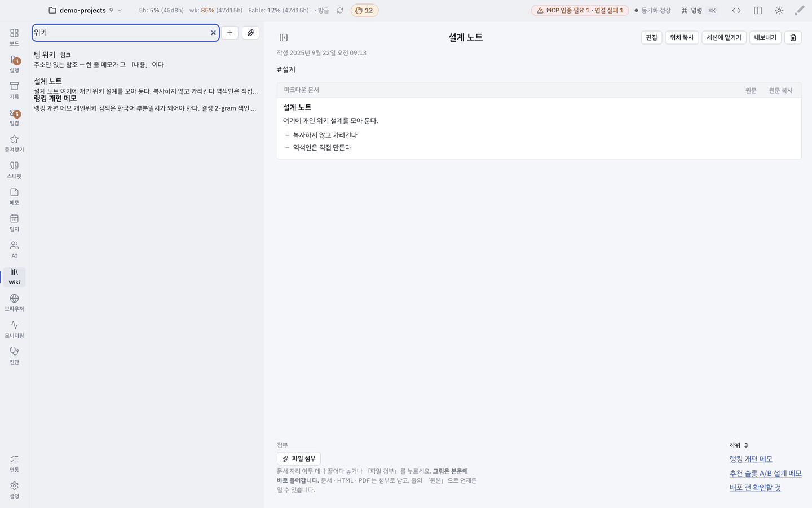Open the 연동 integrations section

[x=14, y=463]
